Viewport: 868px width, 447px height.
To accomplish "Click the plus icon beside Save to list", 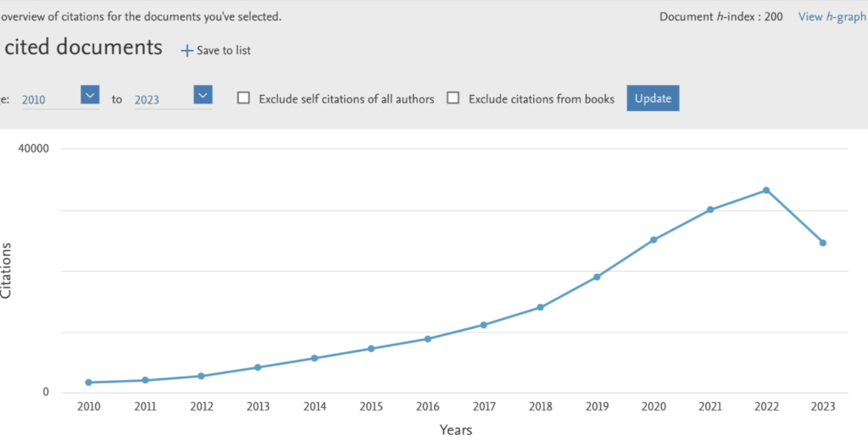I will coord(186,51).
